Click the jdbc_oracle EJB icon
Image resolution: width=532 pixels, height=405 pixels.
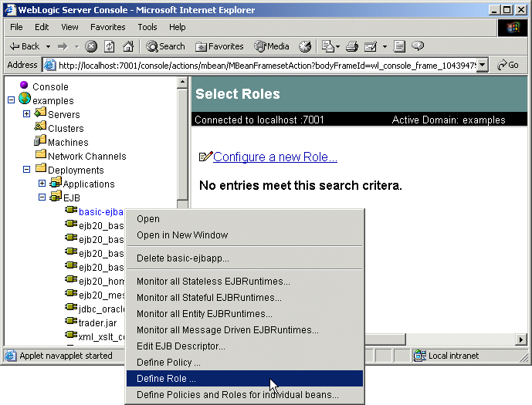tap(71, 306)
